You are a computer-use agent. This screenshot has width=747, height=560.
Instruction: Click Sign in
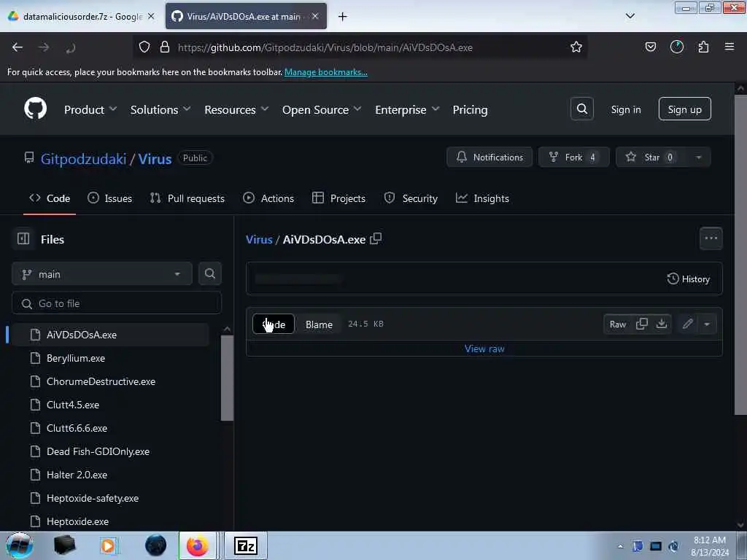625,109
